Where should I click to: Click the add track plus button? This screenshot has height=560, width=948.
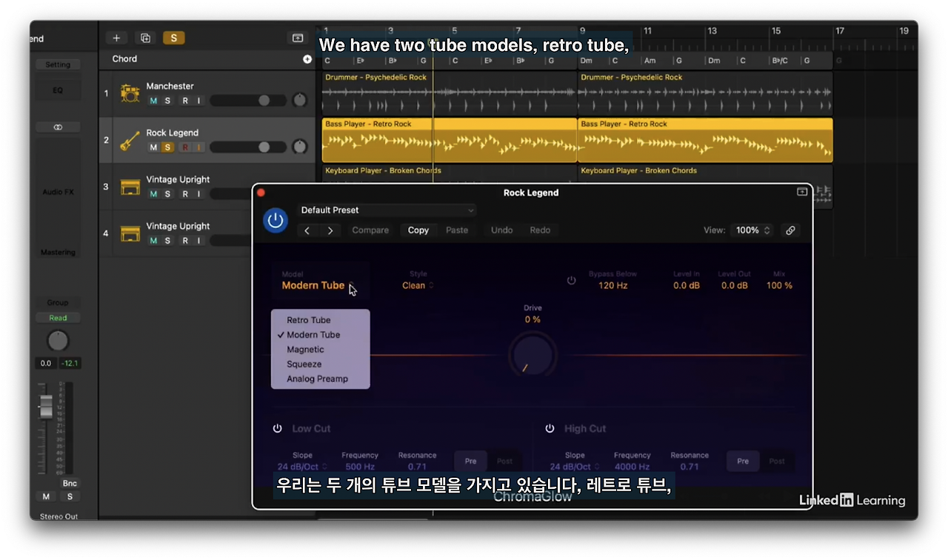coord(116,38)
